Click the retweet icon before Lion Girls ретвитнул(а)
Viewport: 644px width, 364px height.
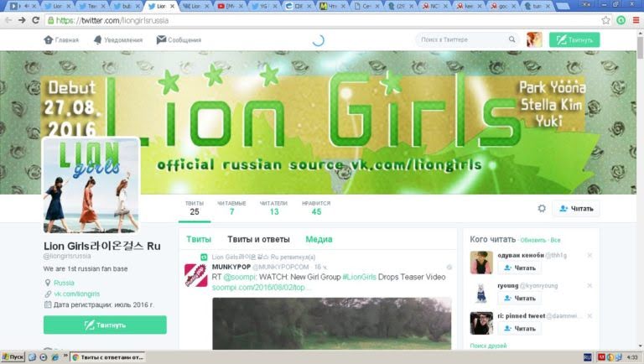click(204, 257)
